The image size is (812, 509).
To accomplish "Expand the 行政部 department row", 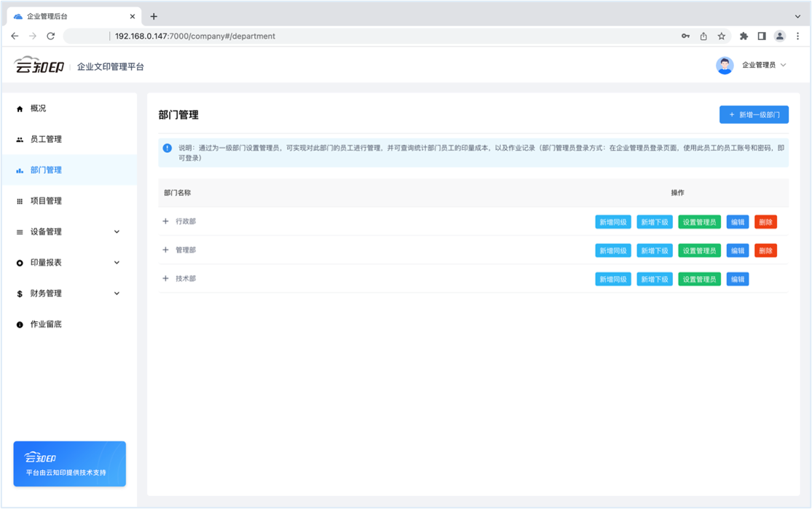I will [x=165, y=221].
